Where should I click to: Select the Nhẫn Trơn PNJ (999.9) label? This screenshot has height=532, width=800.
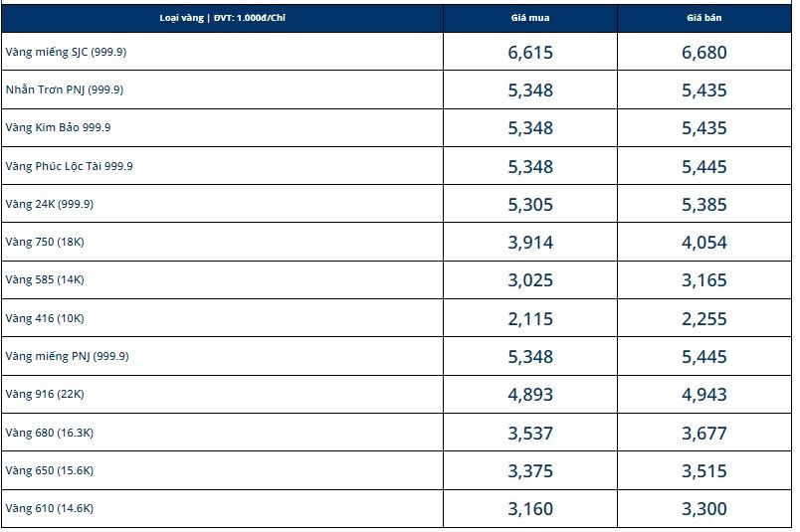tap(64, 89)
